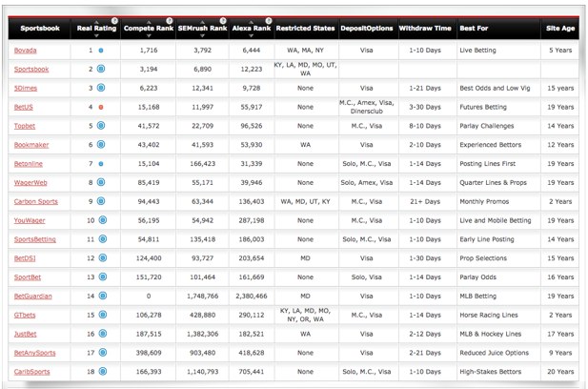Sort Compete Rank descending with the down arrow
This screenshot has width=588, height=389.
point(149,35)
